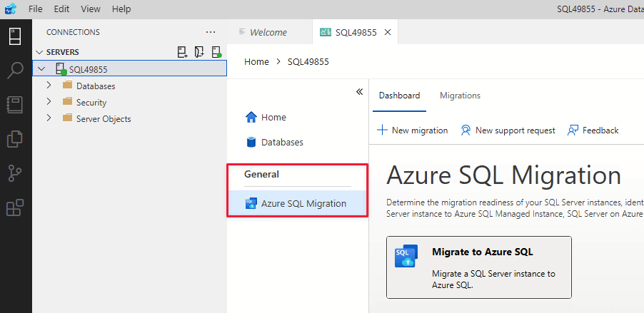Viewport: 644px width, 313px height.
Task: Select the SQL49855 server label in the tree
Action: click(x=89, y=69)
